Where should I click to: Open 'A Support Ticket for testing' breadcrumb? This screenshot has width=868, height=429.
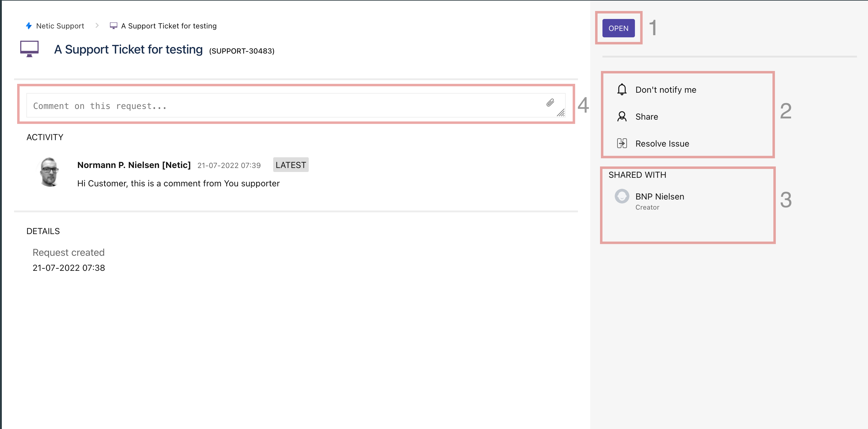pyautogui.click(x=169, y=26)
